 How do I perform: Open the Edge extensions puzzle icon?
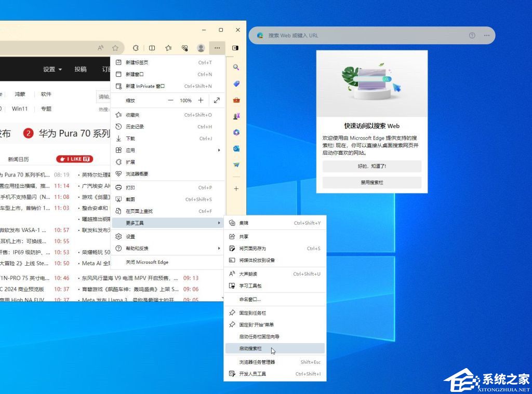pyautogui.click(x=136, y=48)
